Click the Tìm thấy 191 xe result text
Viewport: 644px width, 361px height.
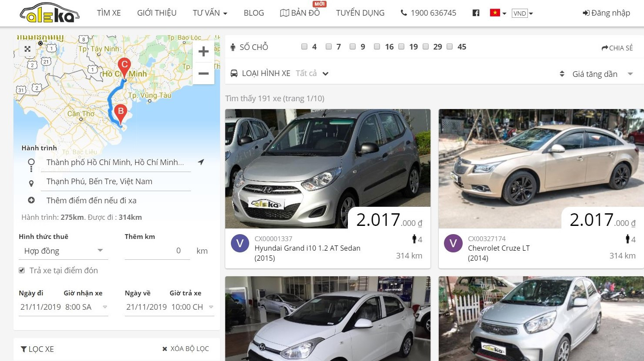click(275, 99)
